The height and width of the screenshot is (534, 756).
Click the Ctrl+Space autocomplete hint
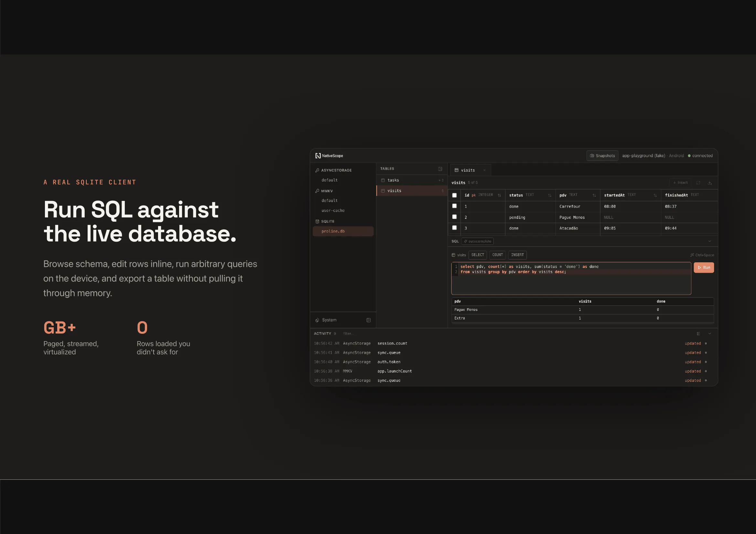point(702,255)
